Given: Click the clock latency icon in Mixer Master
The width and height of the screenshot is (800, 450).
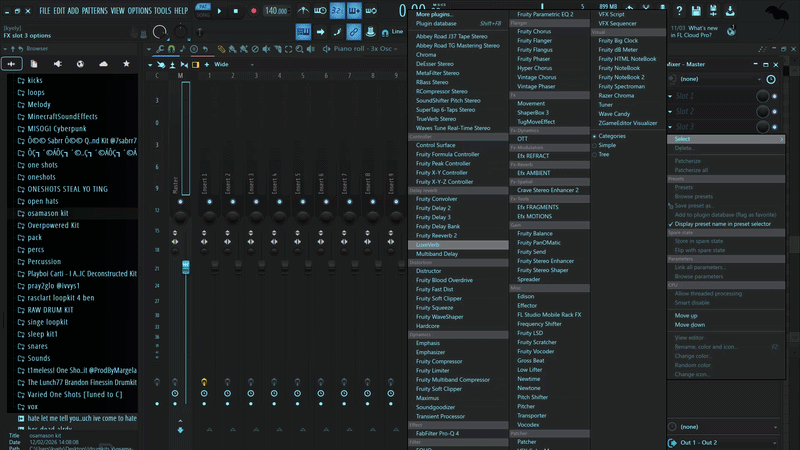Looking at the screenshot, I should tap(771, 79).
